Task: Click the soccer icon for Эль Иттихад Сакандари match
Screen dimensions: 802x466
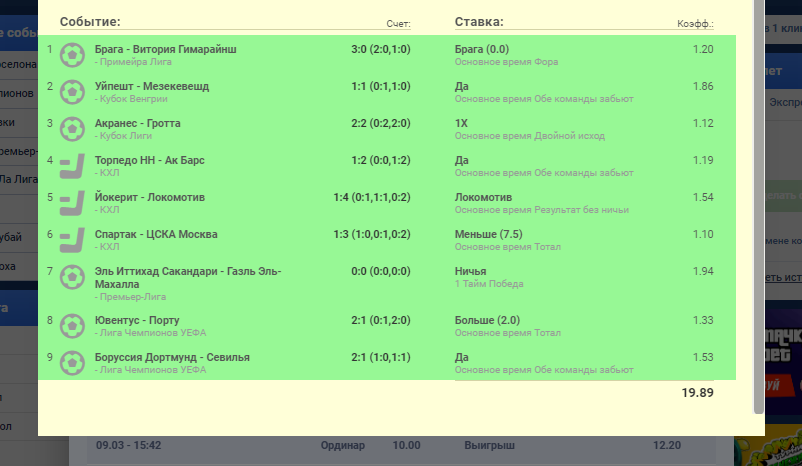Action: tap(72, 277)
